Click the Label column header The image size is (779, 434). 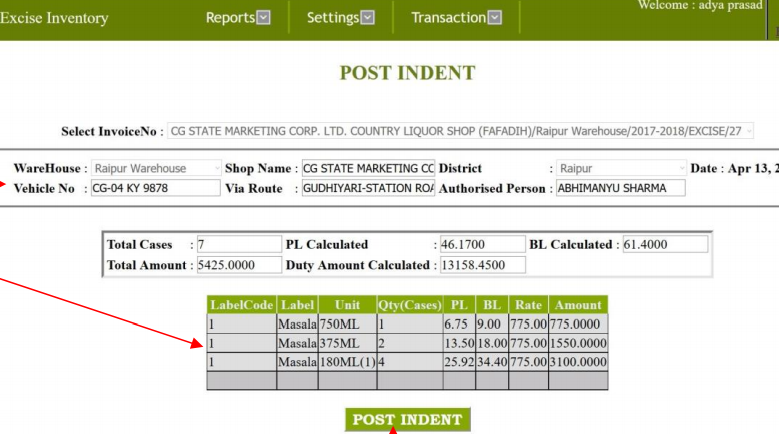click(x=297, y=305)
